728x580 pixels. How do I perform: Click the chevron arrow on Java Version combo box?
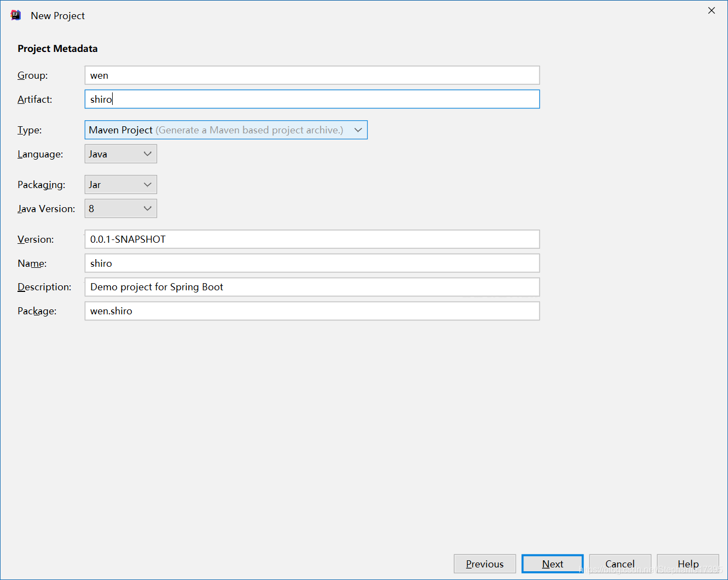(x=147, y=208)
